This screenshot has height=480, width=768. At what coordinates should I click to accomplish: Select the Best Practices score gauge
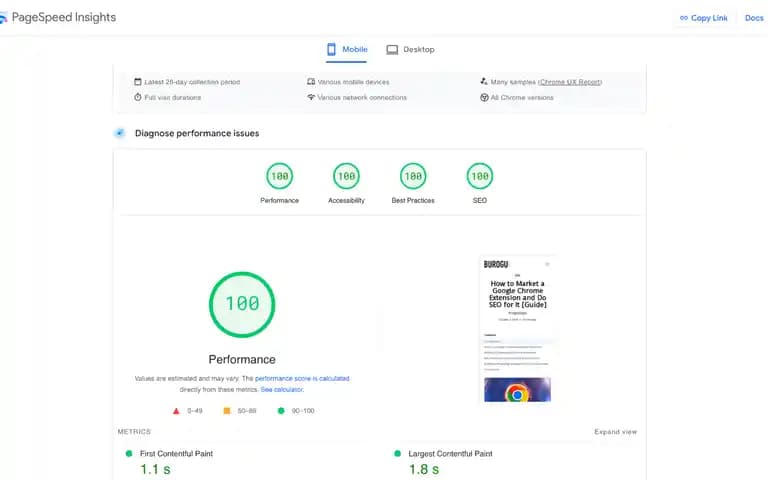(413, 176)
